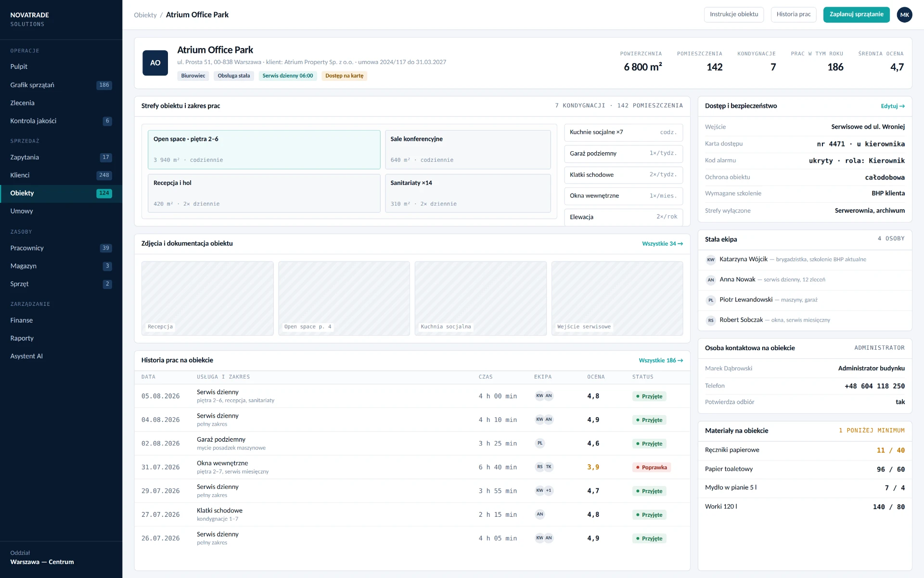Open Wszystkie 34 photos link
The width and height of the screenshot is (924, 578).
coord(662,244)
